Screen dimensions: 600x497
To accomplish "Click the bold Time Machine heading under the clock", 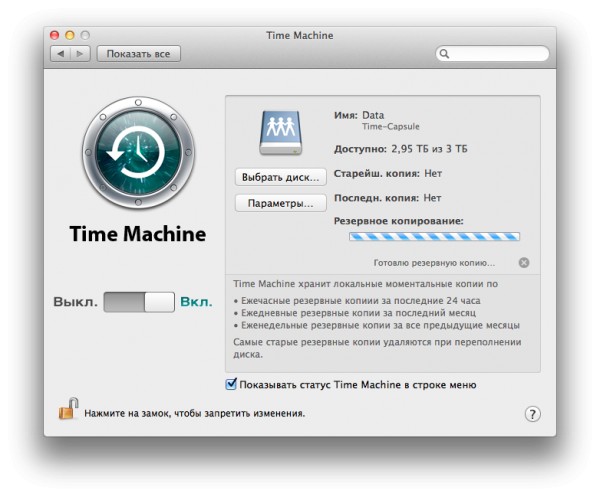I will click(138, 234).
